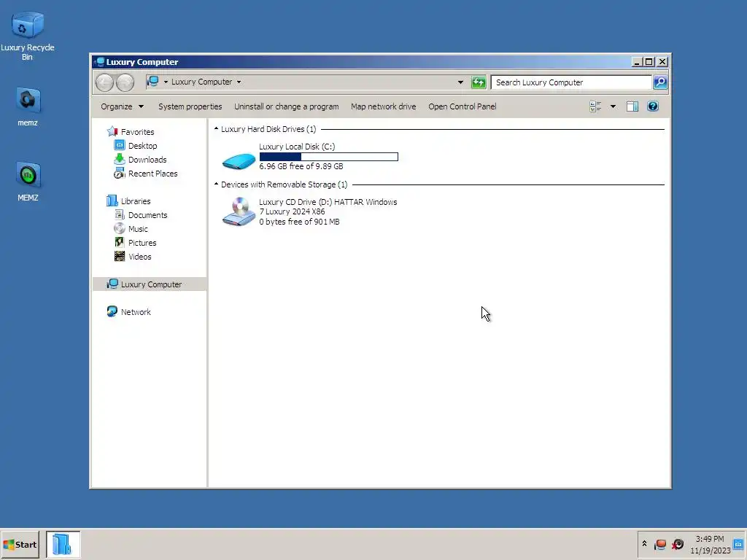Click the Luxury Computer title bar icon
Viewport: 747px width, 560px height.
click(x=99, y=62)
